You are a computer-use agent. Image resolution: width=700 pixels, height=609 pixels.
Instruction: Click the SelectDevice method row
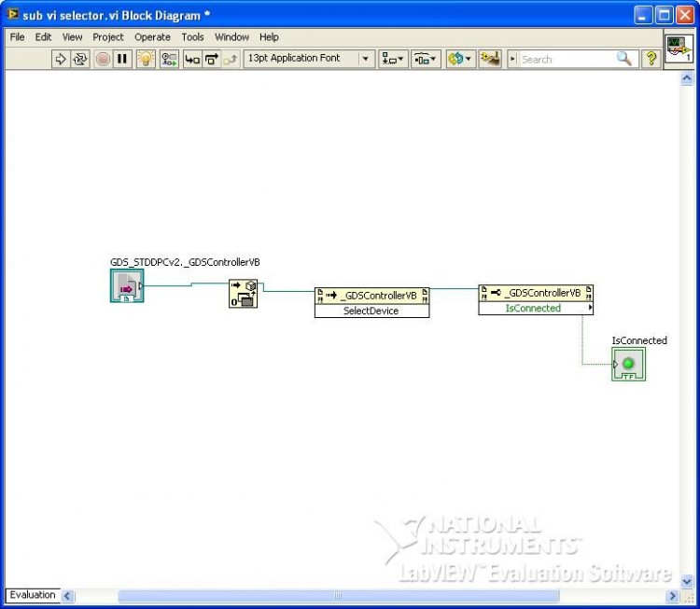[x=371, y=311]
